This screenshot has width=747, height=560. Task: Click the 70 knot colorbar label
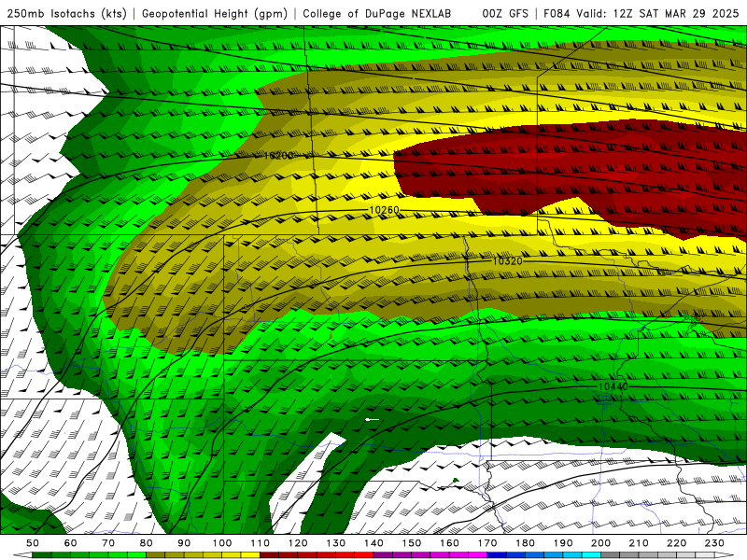point(108,543)
